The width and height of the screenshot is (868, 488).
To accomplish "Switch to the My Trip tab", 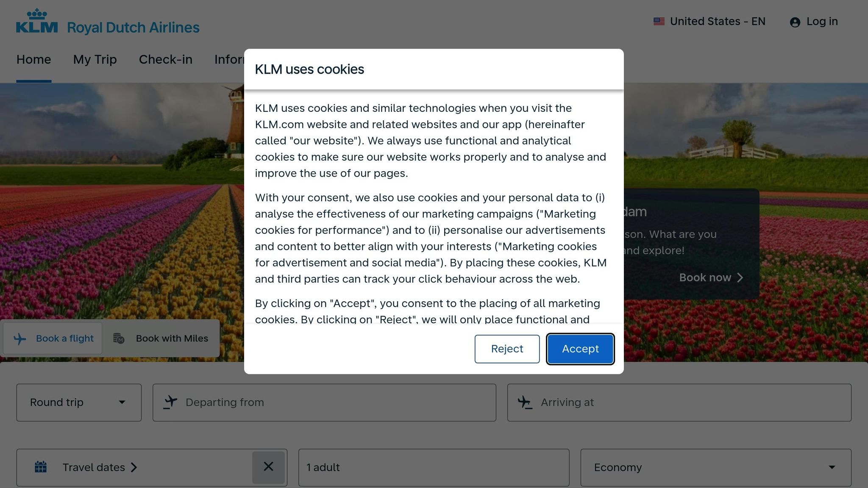I will coord(95,60).
